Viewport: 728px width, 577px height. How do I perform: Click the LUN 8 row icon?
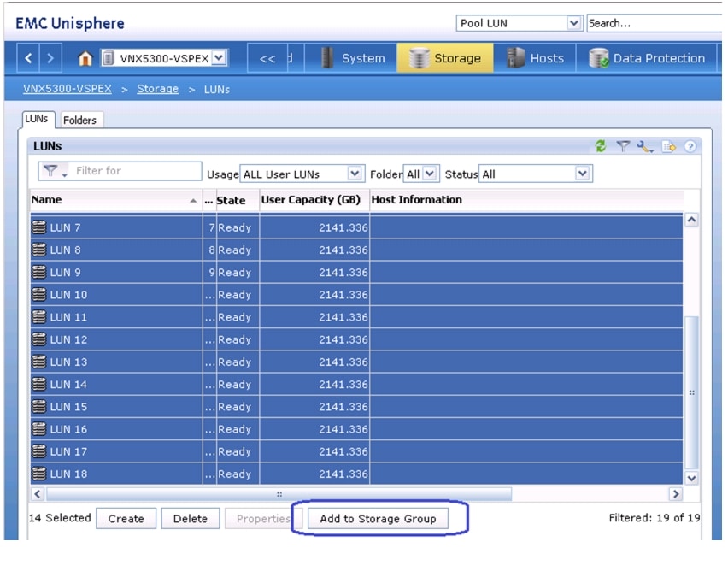point(39,250)
